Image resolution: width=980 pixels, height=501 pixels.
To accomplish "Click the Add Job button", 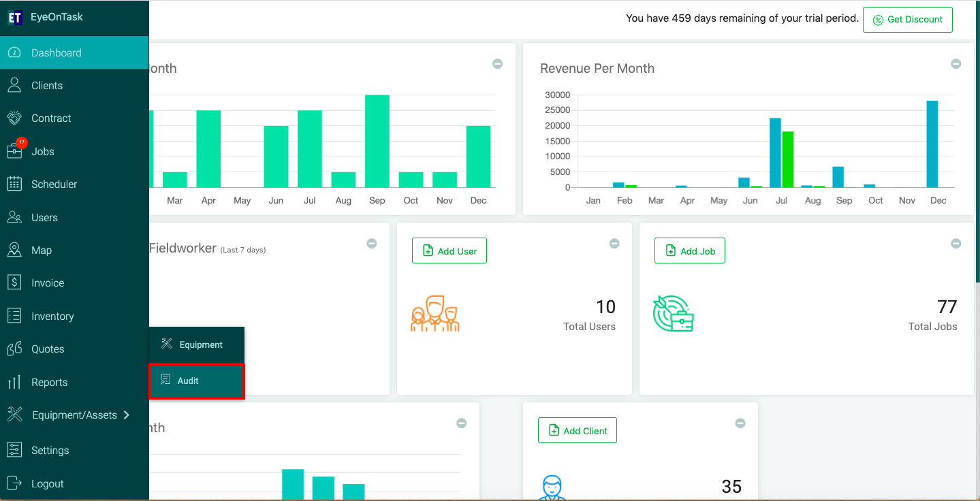I will tap(690, 251).
